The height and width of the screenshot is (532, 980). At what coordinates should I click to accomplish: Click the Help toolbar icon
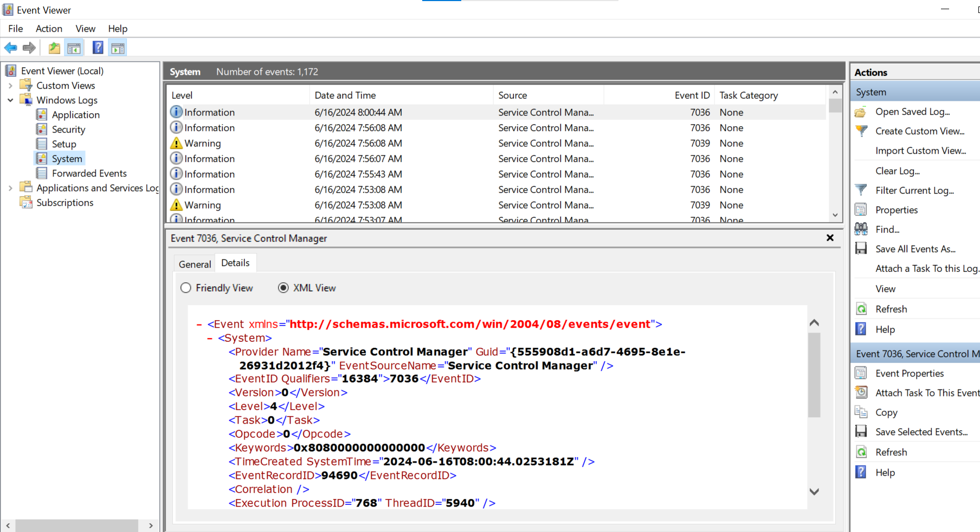coord(98,48)
